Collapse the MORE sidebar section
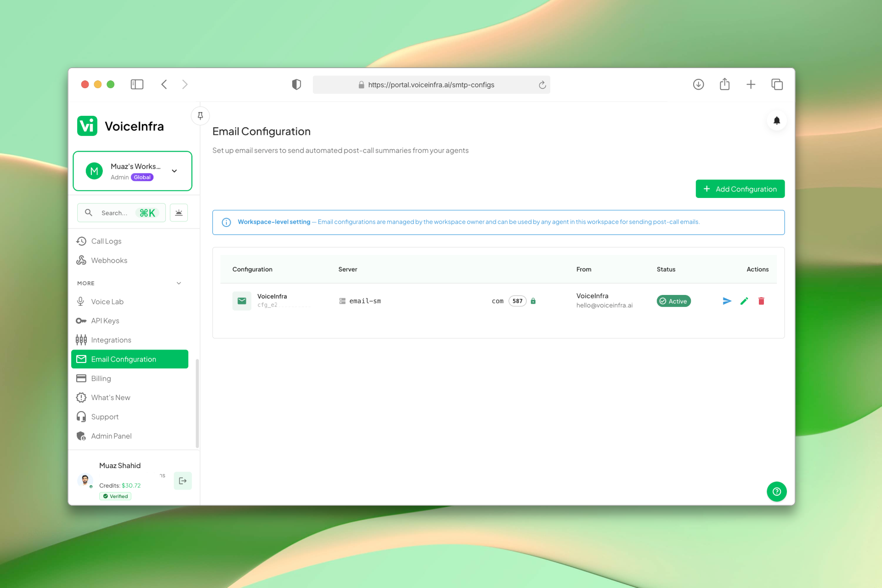882x588 pixels. click(179, 283)
